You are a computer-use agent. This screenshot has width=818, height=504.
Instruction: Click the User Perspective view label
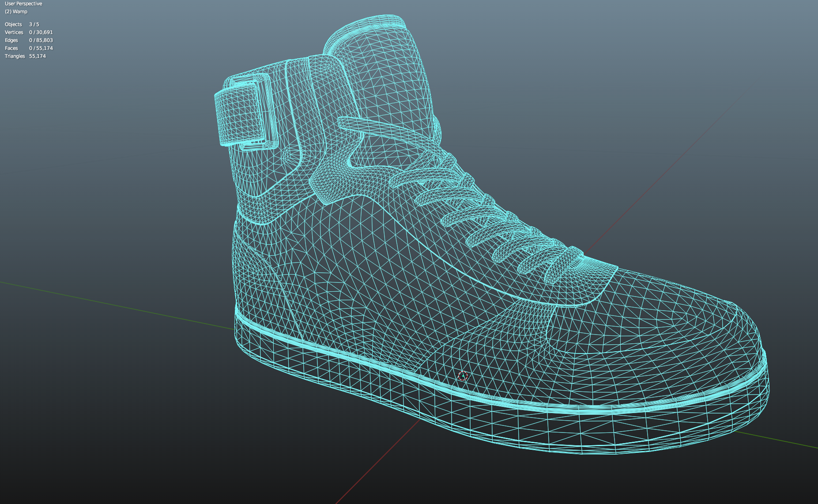tap(23, 4)
